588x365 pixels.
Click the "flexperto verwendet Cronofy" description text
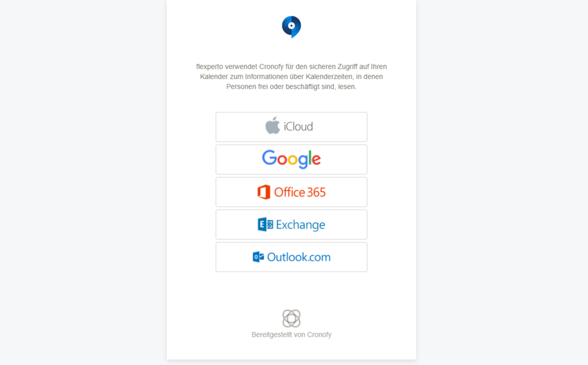tap(292, 77)
